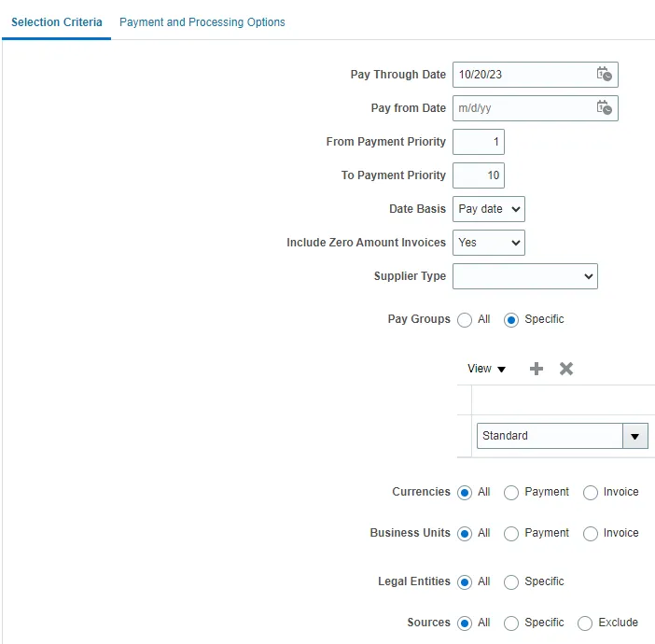Click the X icon to remove pay group
Viewport: 655px width, 644px height.
pos(565,369)
